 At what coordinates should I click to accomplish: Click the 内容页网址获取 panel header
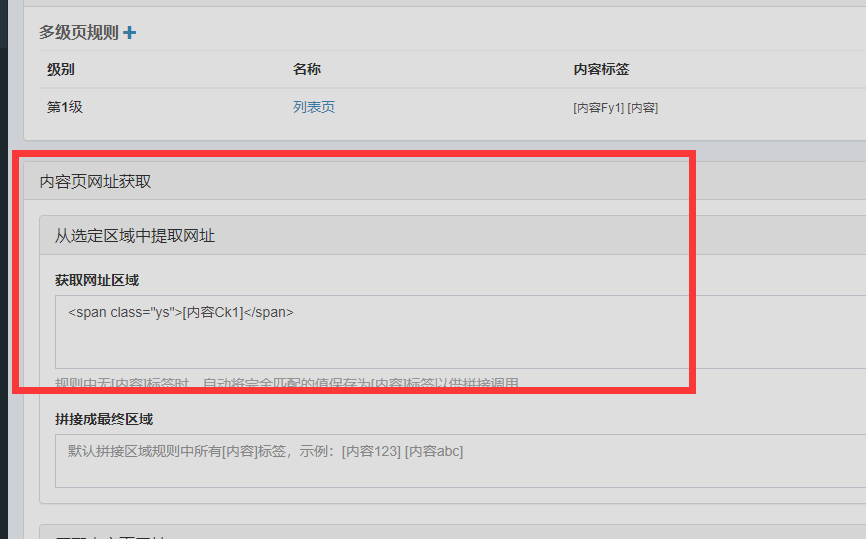point(96,181)
